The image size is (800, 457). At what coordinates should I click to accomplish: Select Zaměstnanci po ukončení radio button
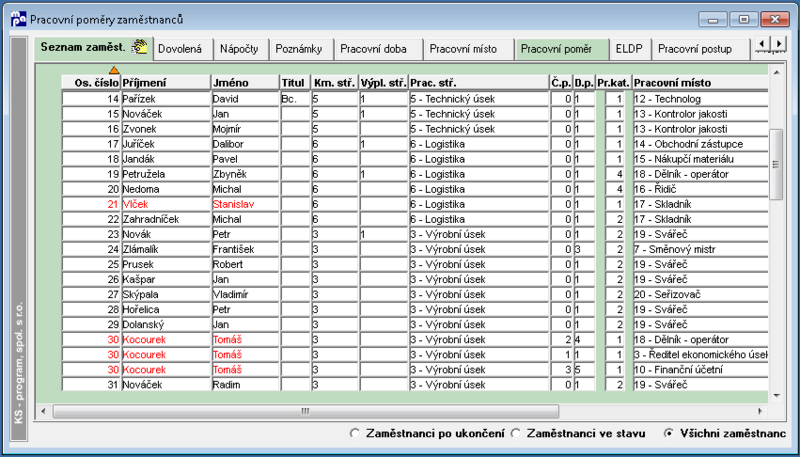tap(355, 434)
